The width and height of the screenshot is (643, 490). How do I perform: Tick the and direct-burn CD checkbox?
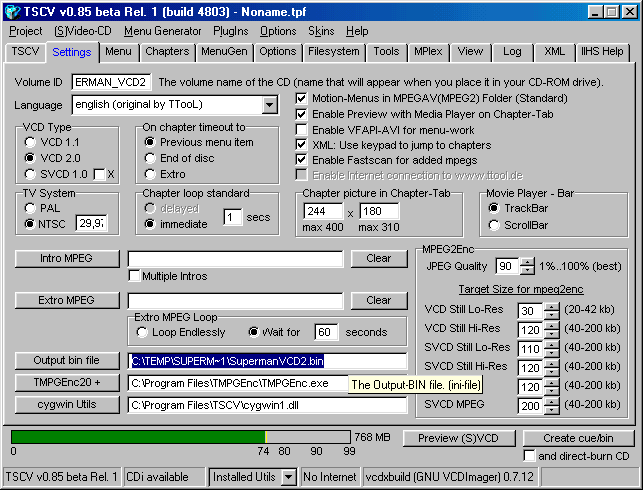click(x=529, y=456)
